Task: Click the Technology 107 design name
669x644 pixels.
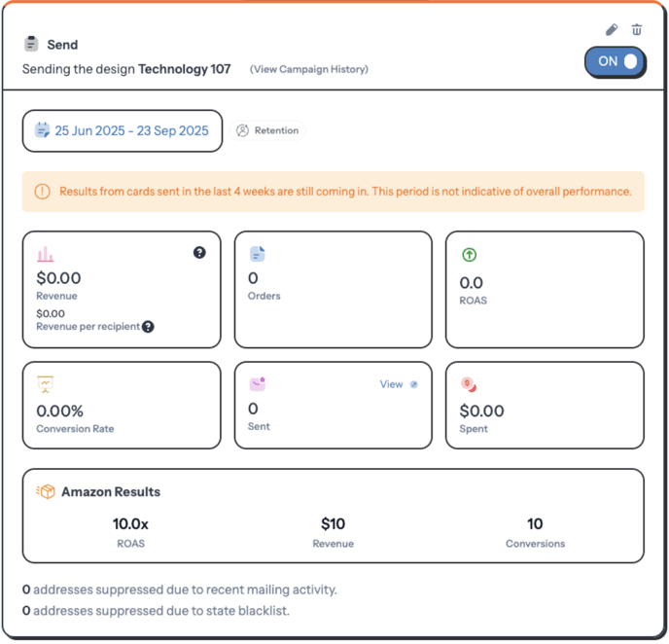Action: [184, 69]
